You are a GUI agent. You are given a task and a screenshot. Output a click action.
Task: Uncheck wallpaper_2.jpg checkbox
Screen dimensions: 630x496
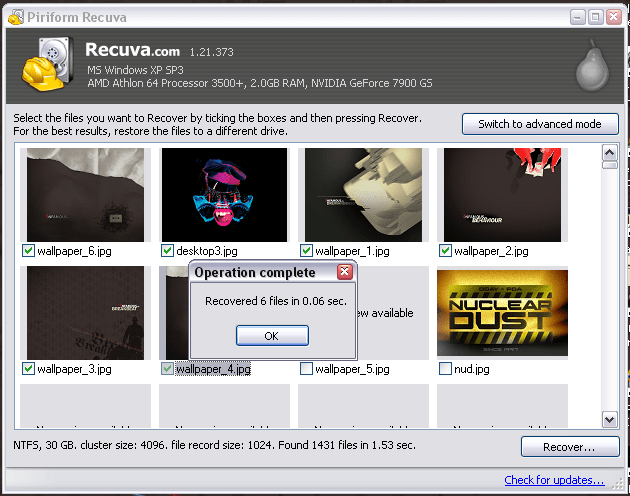pos(445,251)
